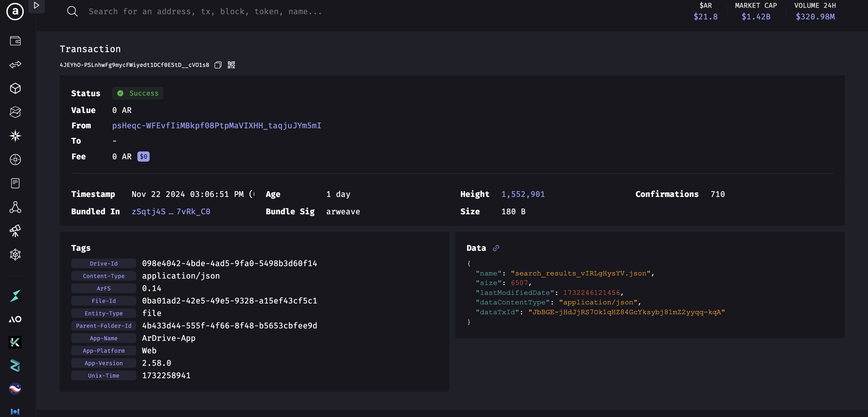Click the App-Name tag label
This screenshot has height=417, width=868.
tap(103, 338)
